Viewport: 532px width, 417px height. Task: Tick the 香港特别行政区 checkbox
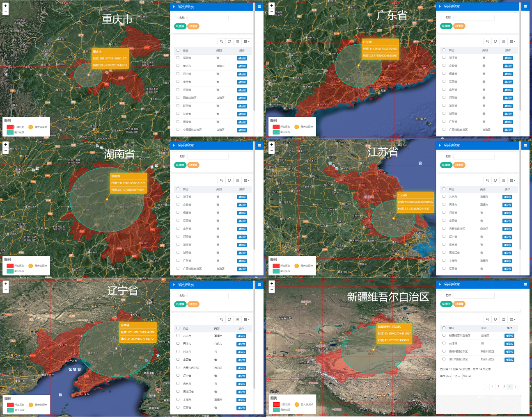[x=444, y=351]
